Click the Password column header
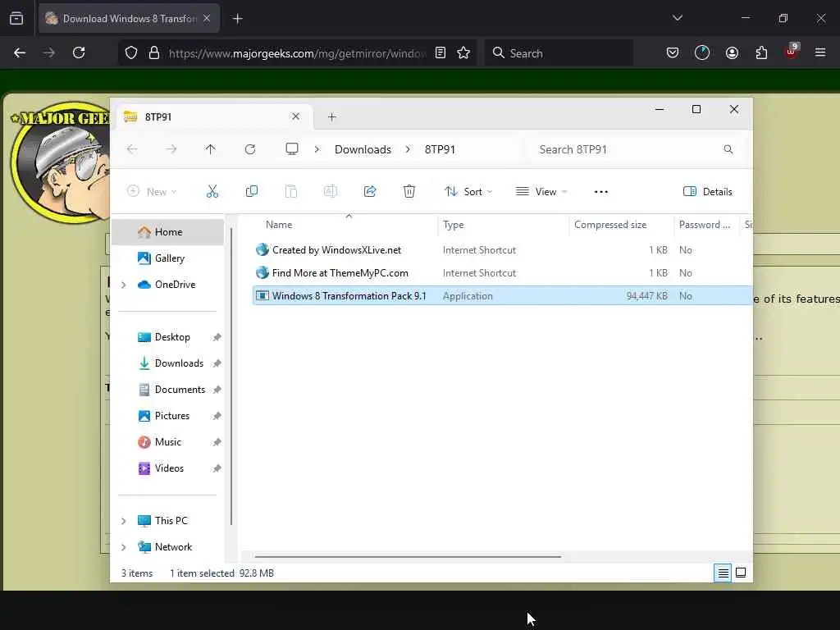 [706, 225]
